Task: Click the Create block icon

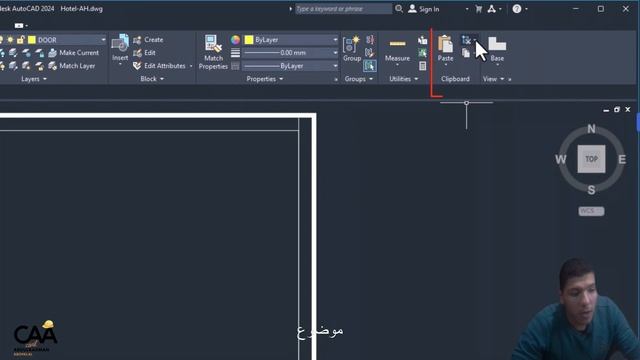Action: [138, 40]
